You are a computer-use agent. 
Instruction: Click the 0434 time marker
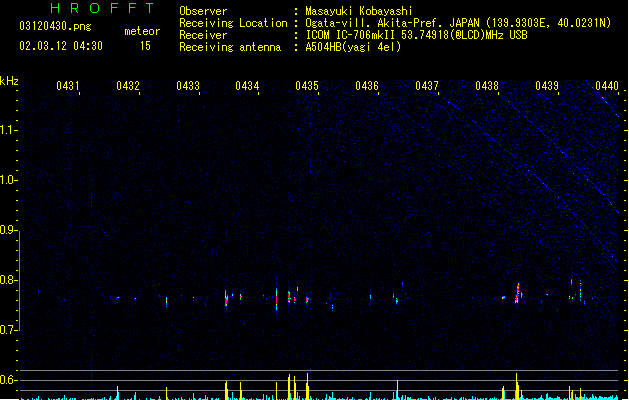[x=247, y=86]
